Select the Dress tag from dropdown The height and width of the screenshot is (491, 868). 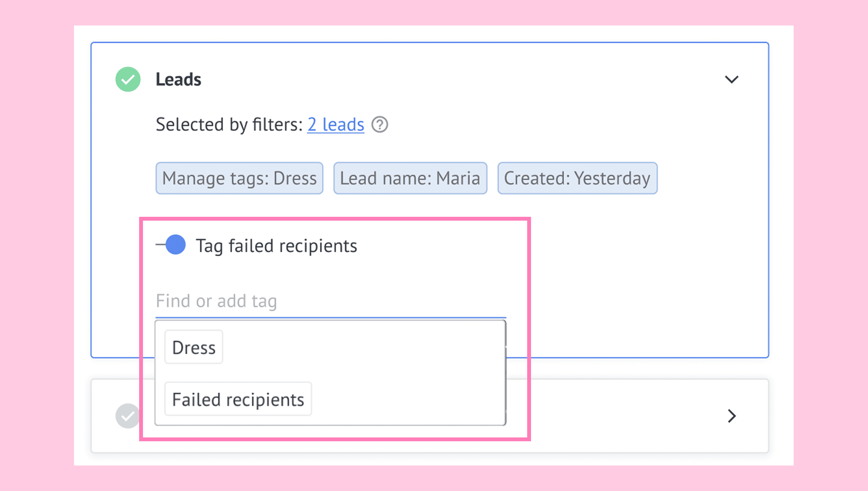pyautogui.click(x=194, y=347)
